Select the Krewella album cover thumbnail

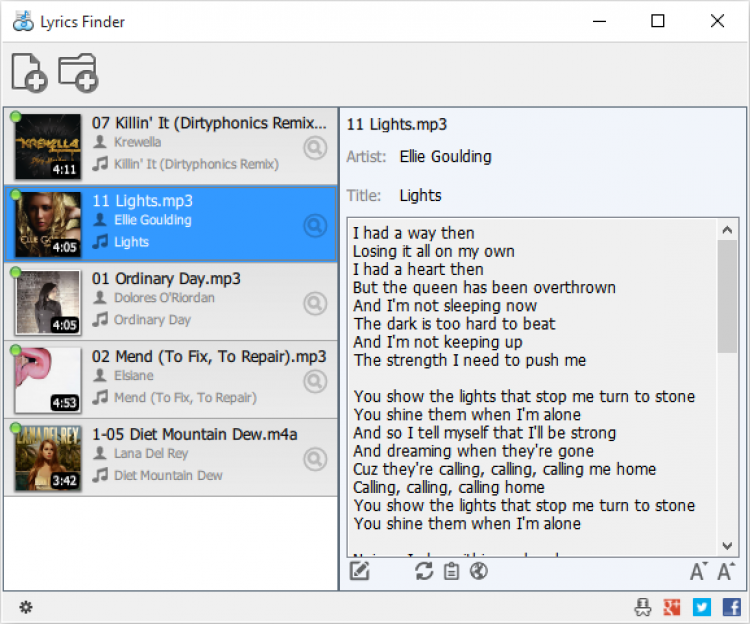[x=48, y=146]
